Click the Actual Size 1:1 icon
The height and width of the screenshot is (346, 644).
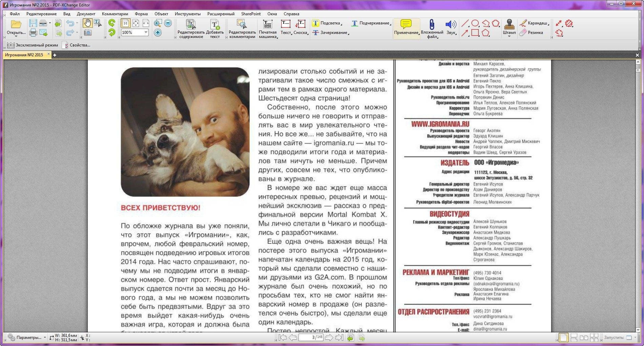125,23
